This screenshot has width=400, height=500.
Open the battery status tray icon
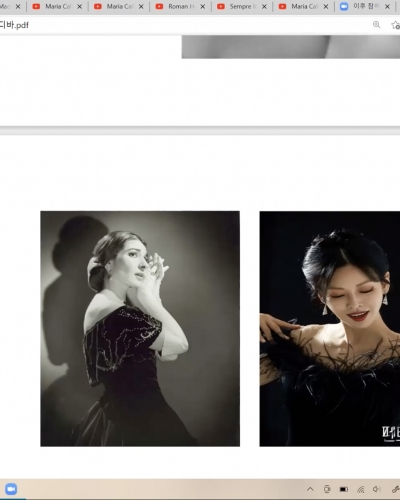(344, 489)
